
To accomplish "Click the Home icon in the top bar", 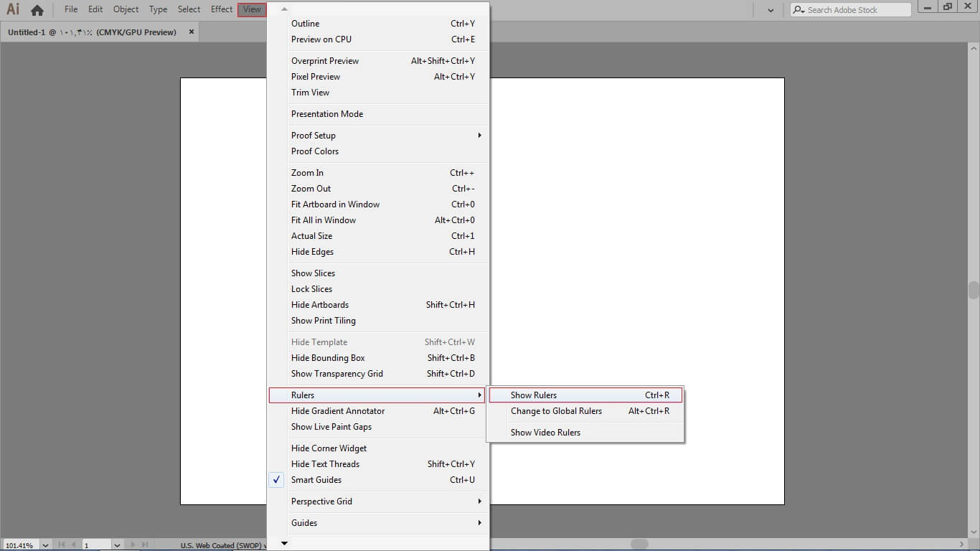I will click(x=37, y=10).
